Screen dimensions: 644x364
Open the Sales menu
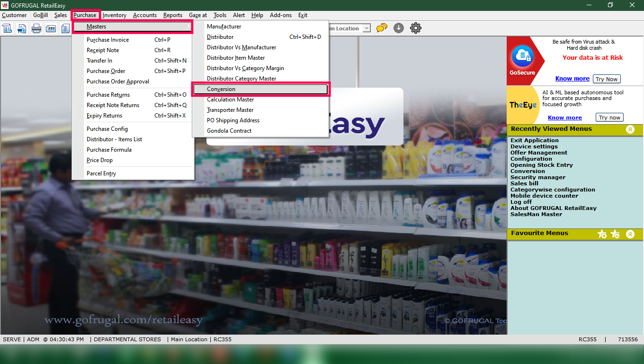(x=61, y=15)
